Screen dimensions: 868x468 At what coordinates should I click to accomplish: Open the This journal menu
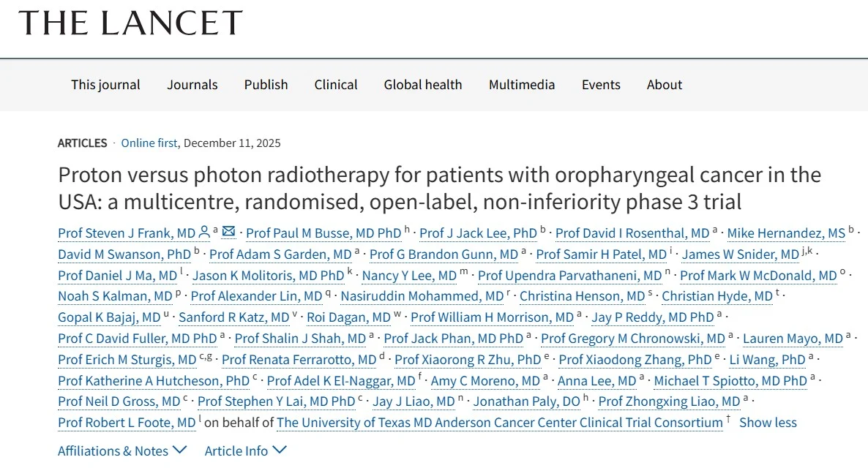coord(105,85)
